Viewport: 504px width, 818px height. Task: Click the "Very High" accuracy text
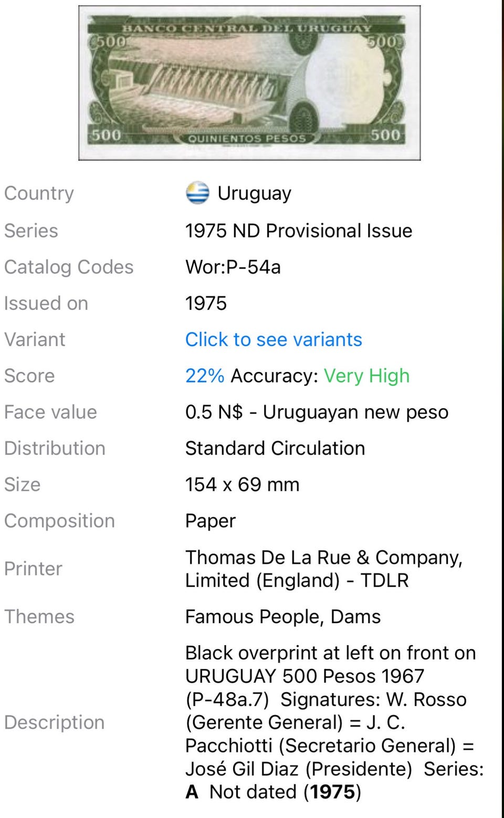(x=366, y=376)
